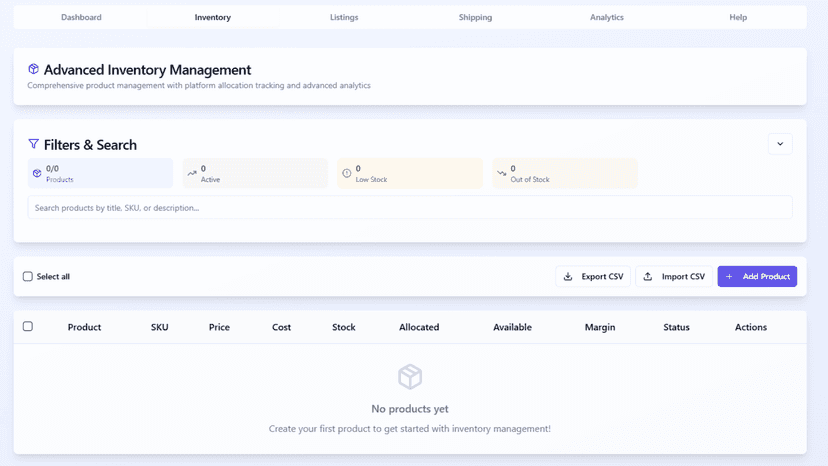Click the Low Stock alert circle icon

pyautogui.click(x=346, y=173)
